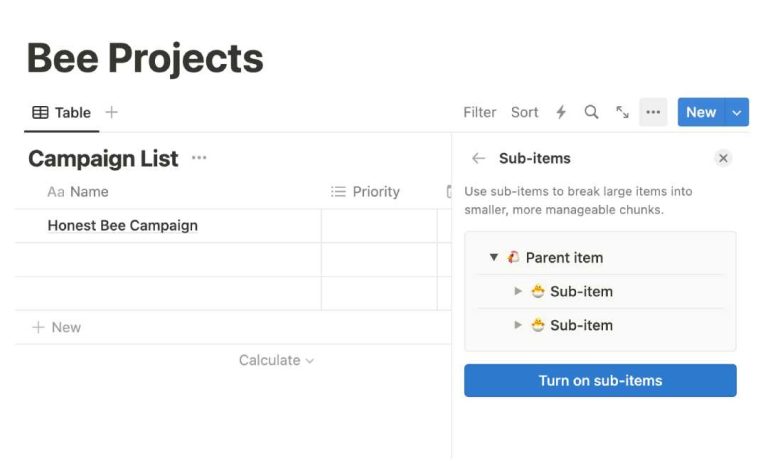Open the Sort menu

coord(525,112)
